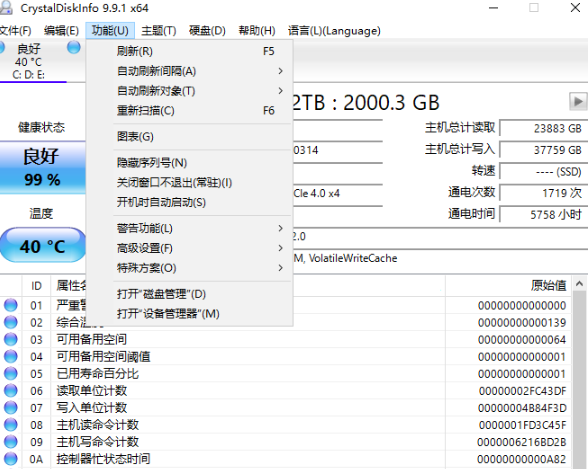Expand 高级设置(F) submenu
588x469 pixels.
[x=189, y=248]
